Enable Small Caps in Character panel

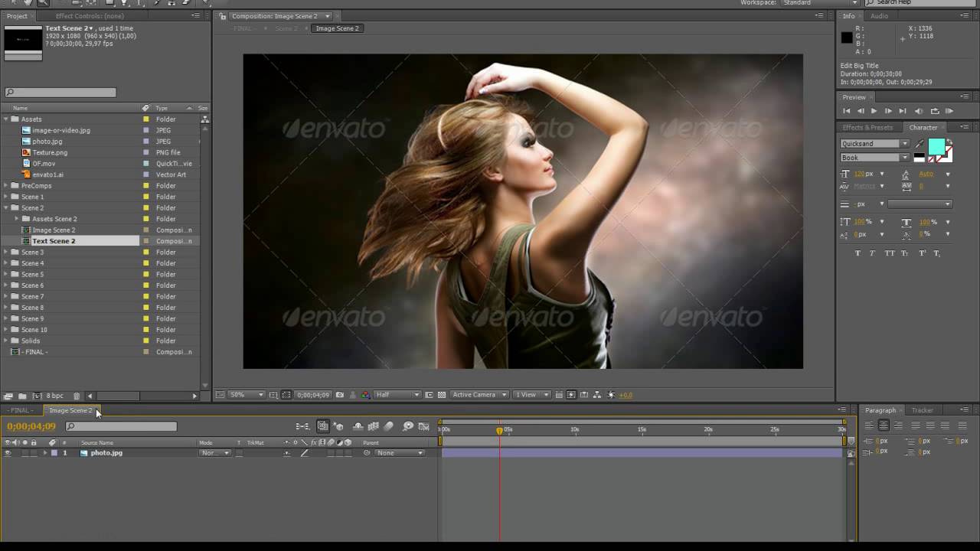point(905,253)
